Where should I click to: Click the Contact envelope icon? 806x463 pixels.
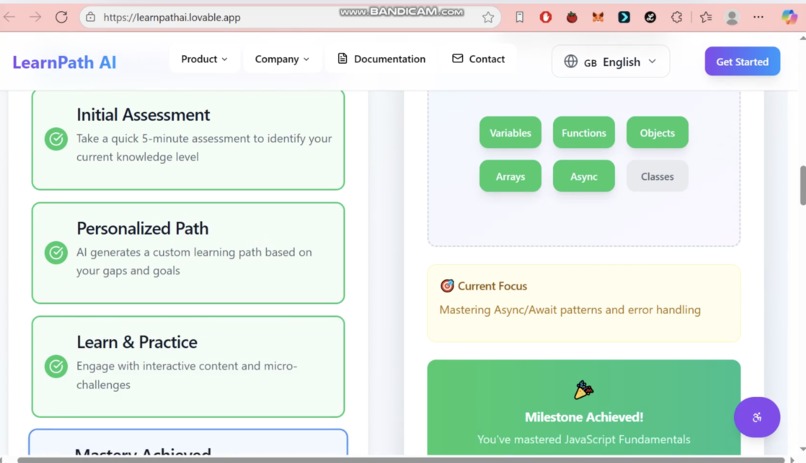[457, 59]
